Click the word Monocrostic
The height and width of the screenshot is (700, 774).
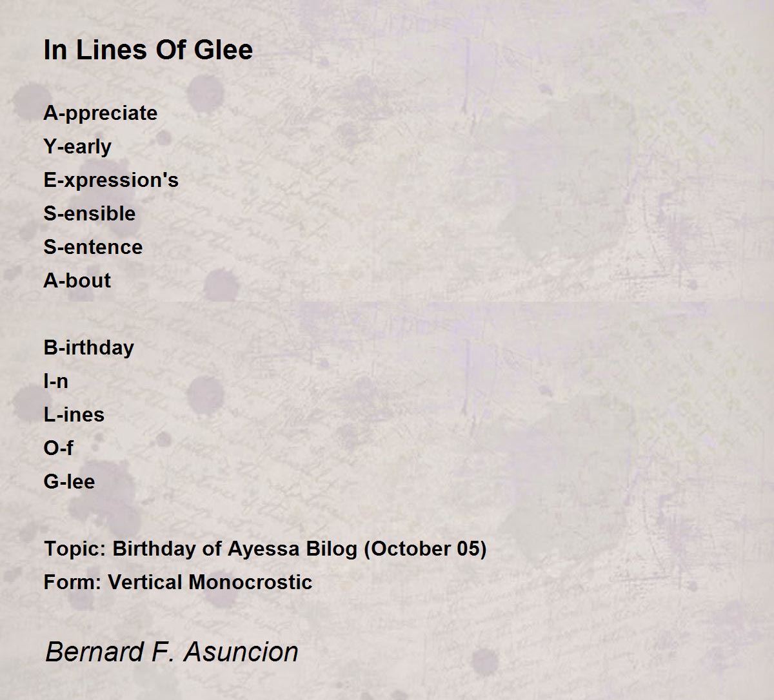[251, 582]
